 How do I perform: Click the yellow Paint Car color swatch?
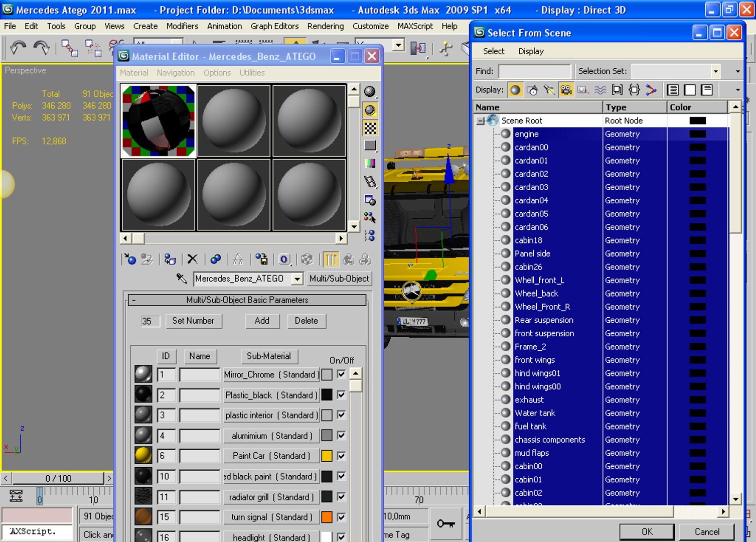(327, 456)
